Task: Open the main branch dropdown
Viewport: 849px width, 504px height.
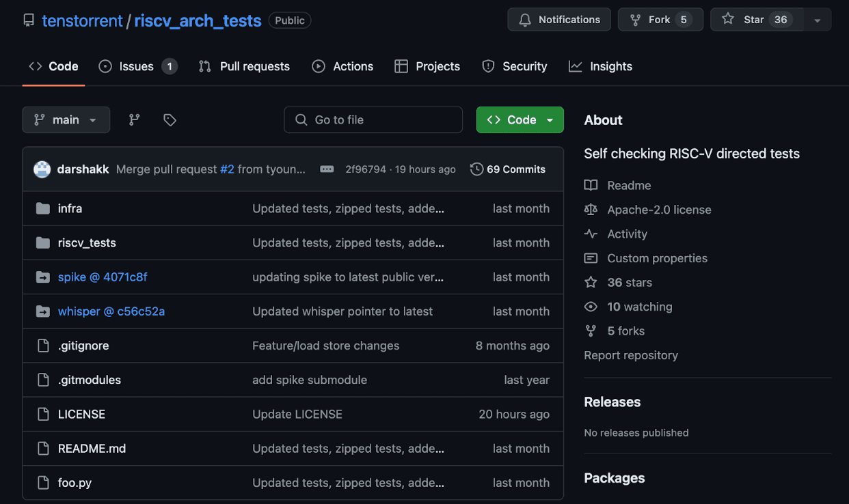Action: (x=66, y=120)
